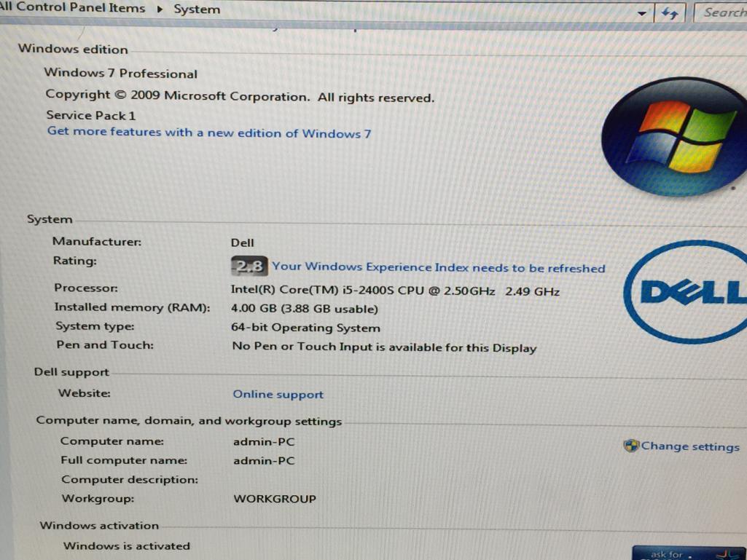Select the System breadcrumb item
The height and width of the screenshot is (560, 747).
click(197, 9)
